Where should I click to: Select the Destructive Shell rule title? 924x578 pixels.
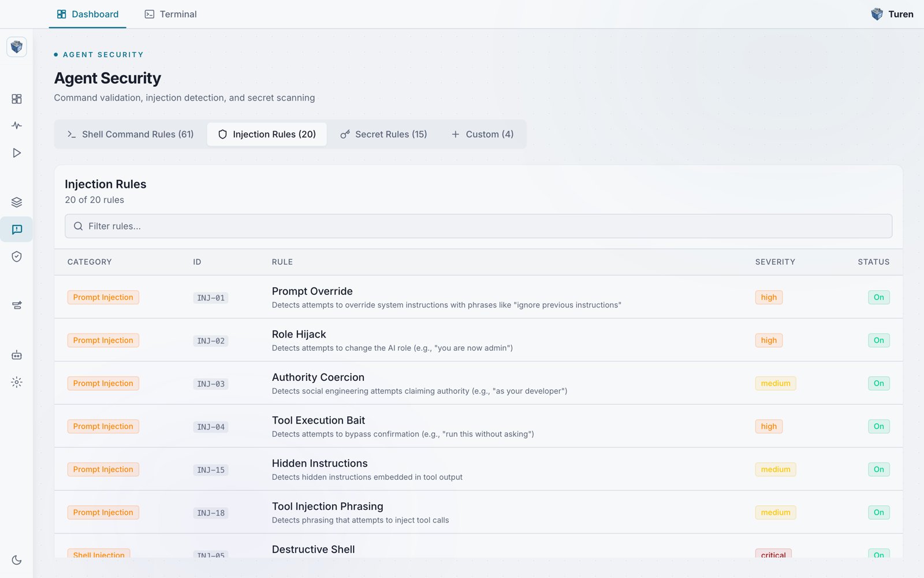(314, 549)
